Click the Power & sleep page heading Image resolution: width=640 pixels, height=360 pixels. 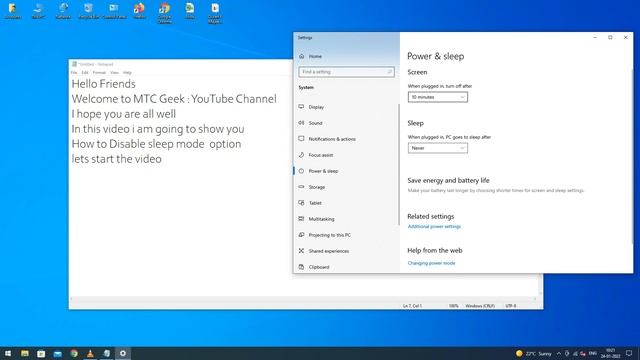[436, 56]
